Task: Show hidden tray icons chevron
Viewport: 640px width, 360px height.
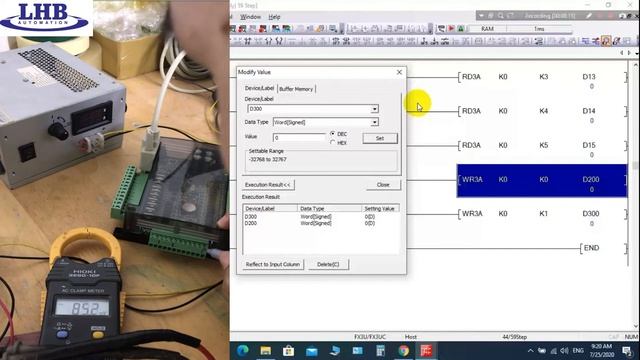Action: click(x=530, y=351)
